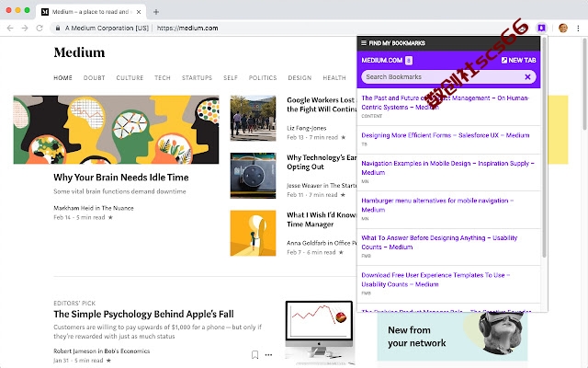The image size is (588, 368).
Task: Open thumbnail of Google Workers article
Action: point(254,118)
